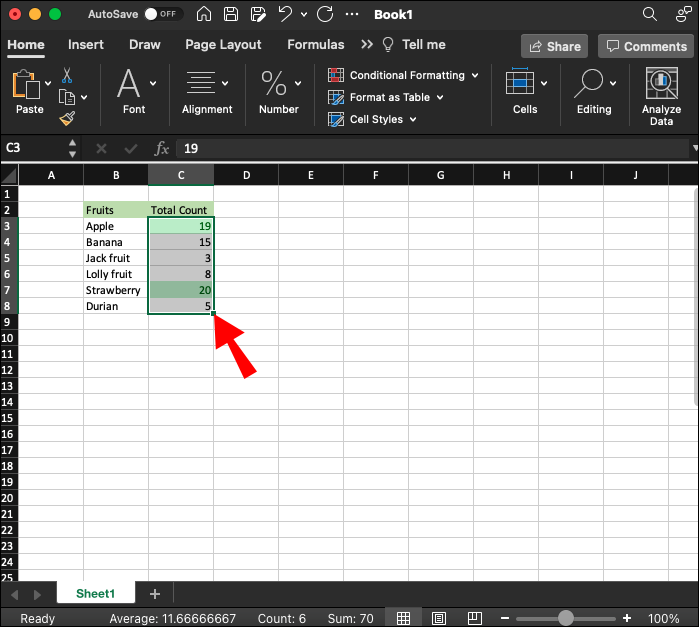Open the search magnifier in title bar

pos(650,15)
